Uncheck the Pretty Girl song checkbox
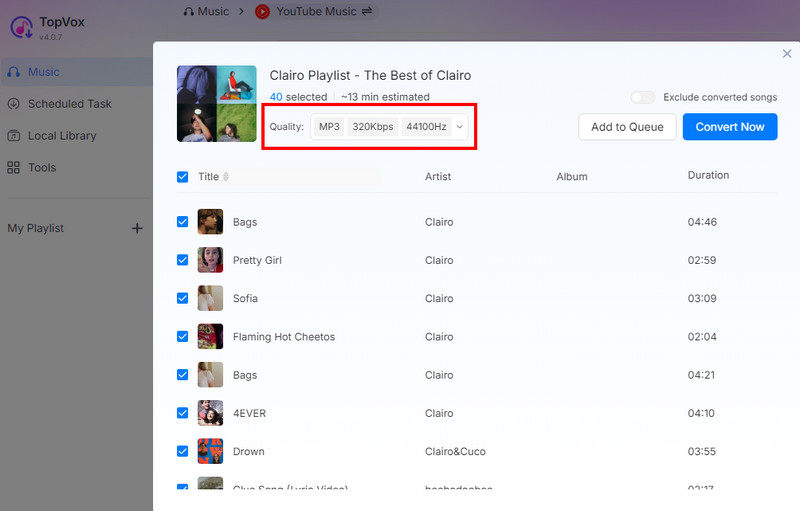Screen dimensions: 800x511 coord(182,260)
